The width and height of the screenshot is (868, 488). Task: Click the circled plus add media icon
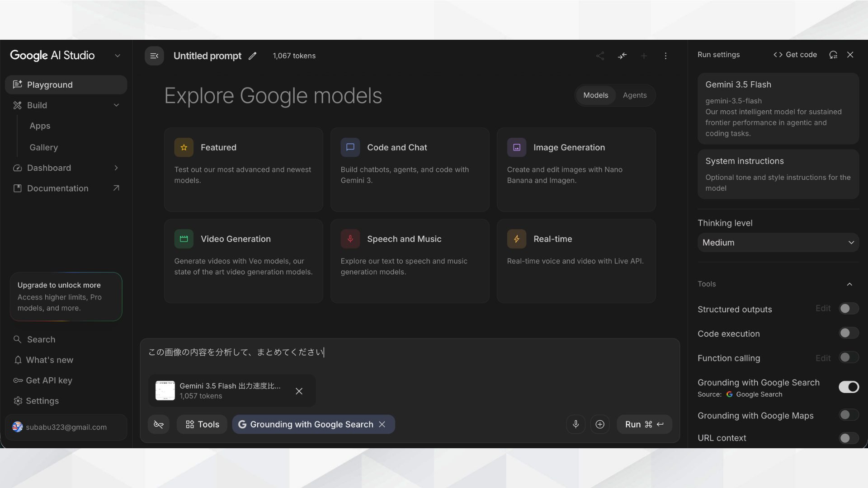tap(600, 424)
